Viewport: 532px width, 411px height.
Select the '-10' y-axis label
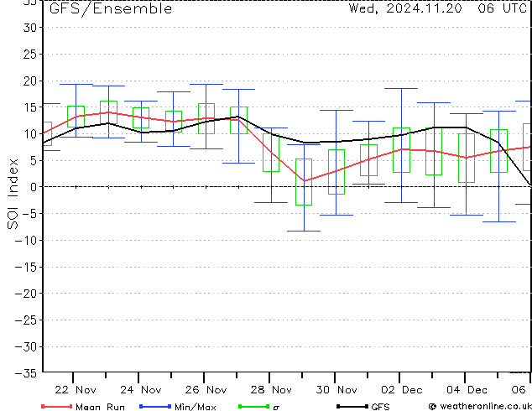pos(26,240)
